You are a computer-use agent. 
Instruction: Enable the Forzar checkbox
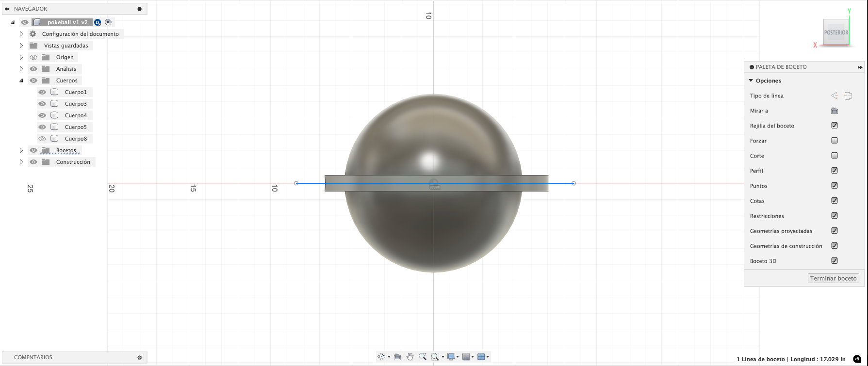click(835, 141)
